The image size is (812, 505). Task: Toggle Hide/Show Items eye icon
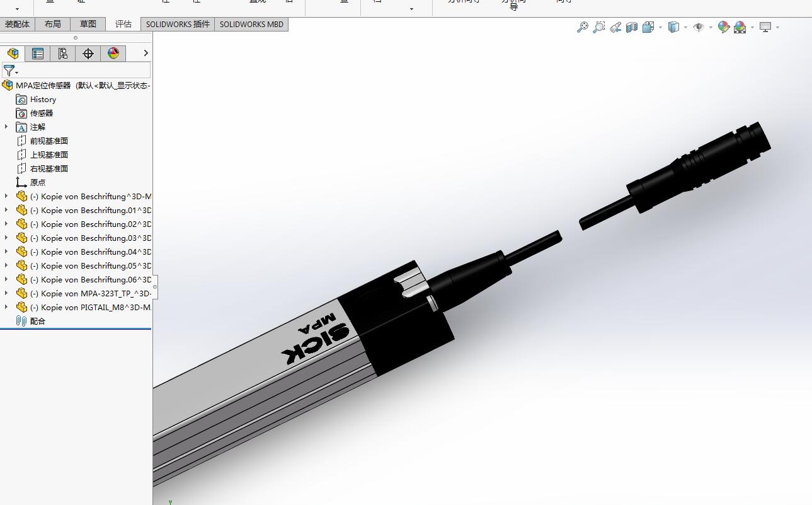699,27
